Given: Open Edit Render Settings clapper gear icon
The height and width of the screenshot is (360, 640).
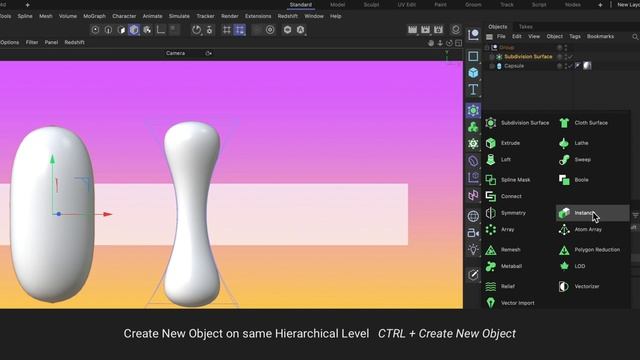Looking at the screenshot, I should [438, 29].
